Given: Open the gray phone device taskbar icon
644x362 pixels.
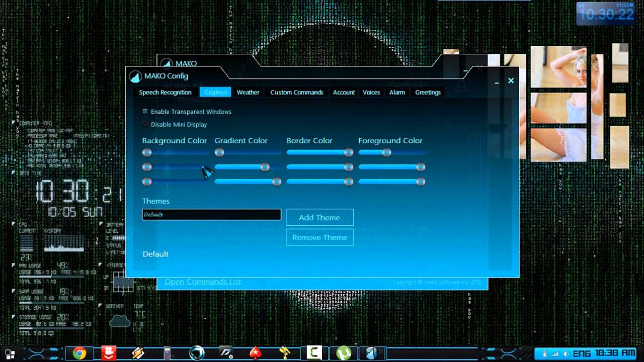Looking at the screenshot, I should pyautogui.click(x=168, y=353).
